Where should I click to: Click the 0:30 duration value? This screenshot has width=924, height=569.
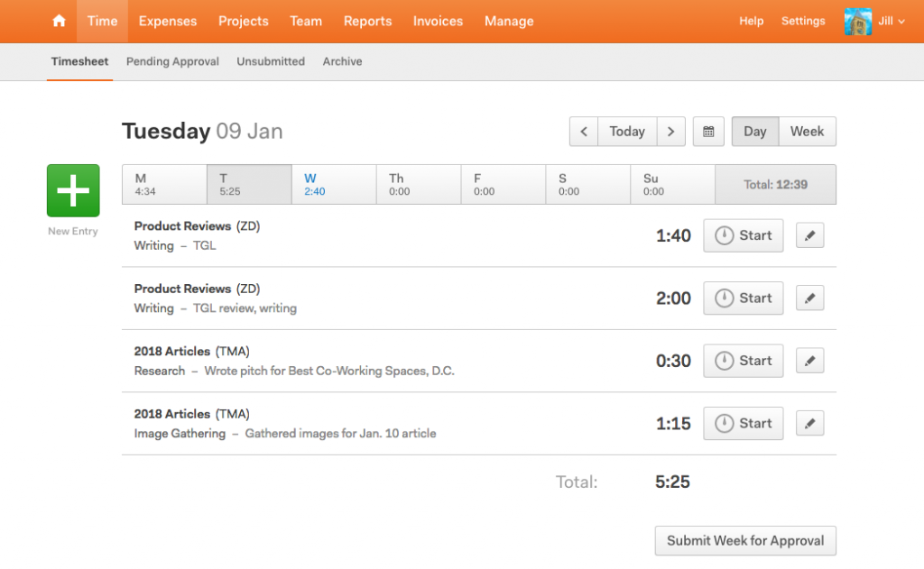pyautogui.click(x=673, y=361)
